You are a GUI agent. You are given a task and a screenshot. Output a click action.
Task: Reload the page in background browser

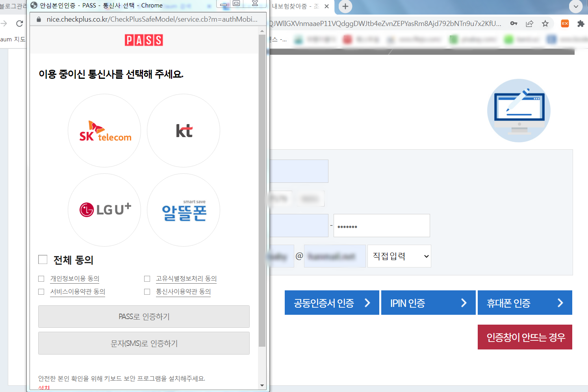pos(19,24)
